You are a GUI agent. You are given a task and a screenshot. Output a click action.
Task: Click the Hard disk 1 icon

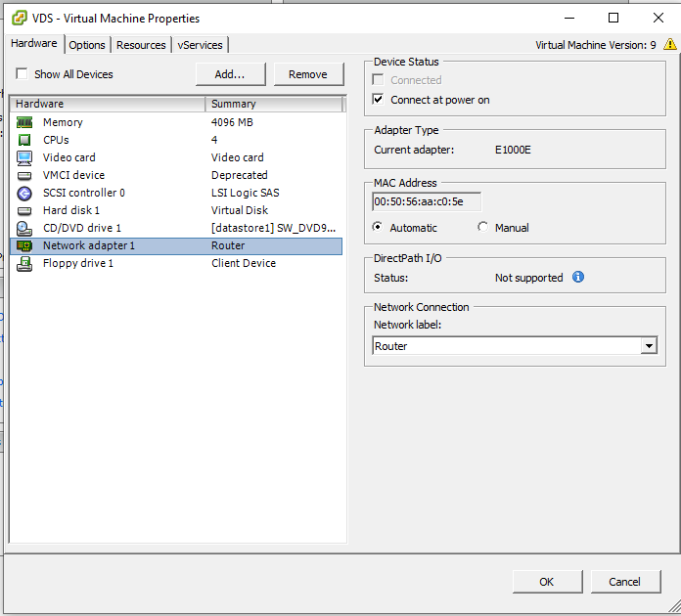(24, 211)
